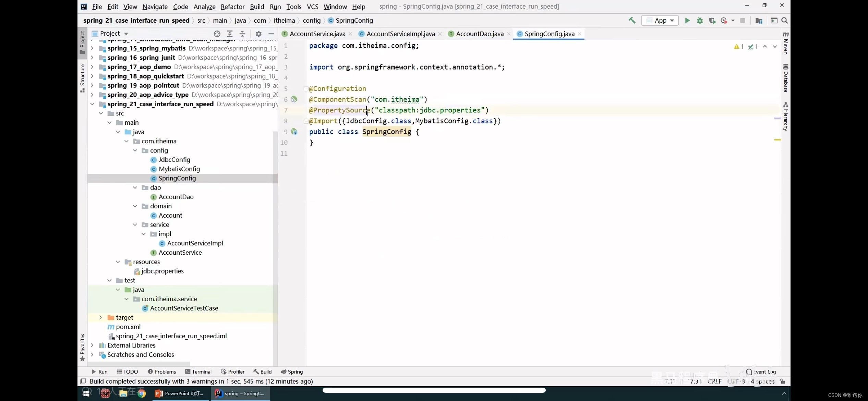Collapse the config folder
This screenshot has height=401, width=868.
(135, 150)
